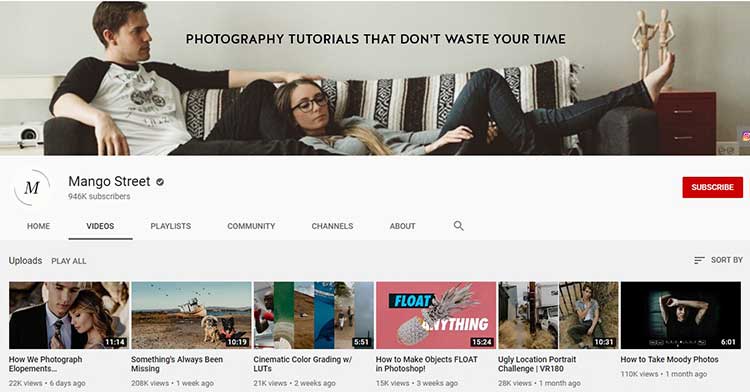Click the 110K views 1 month ago text
Screen dimensions: 750x392
[664, 374]
